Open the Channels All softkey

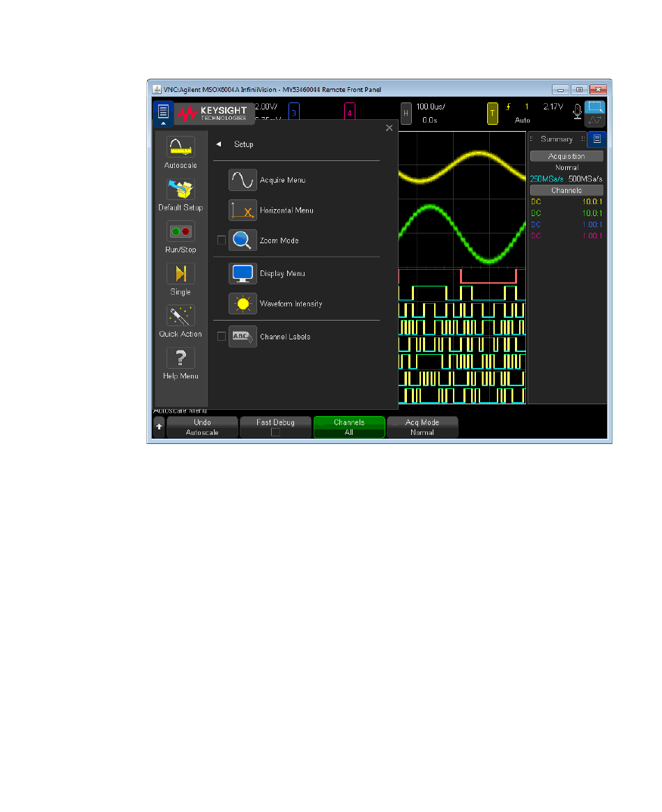tap(349, 427)
